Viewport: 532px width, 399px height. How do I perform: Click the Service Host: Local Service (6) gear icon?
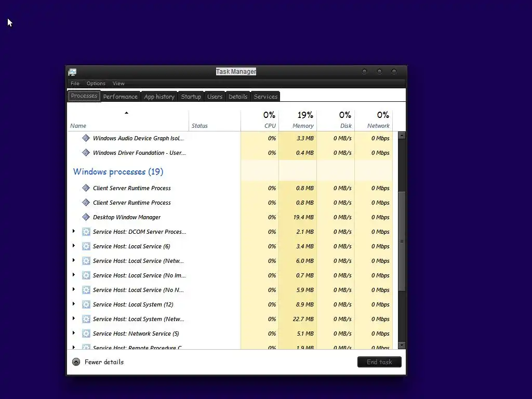tap(86, 246)
